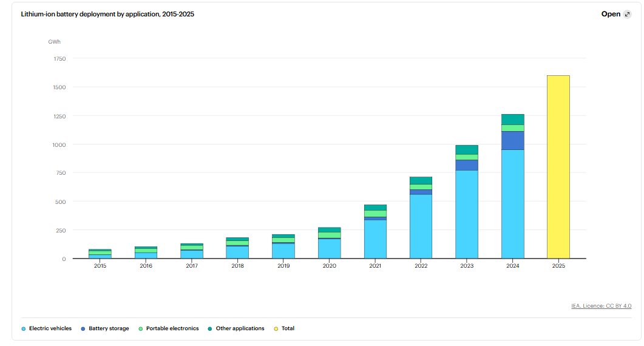Click the 2024 portable electronics bar segment

click(x=512, y=128)
